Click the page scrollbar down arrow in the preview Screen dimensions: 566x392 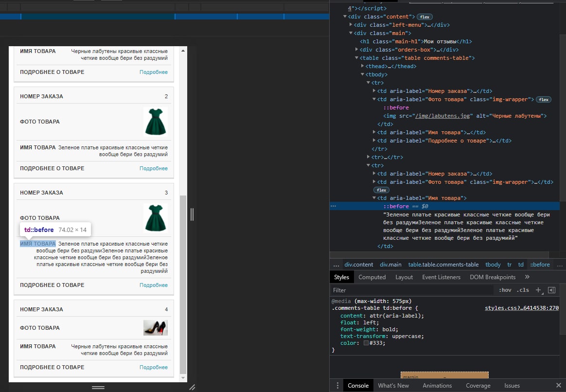pos(183,378)
